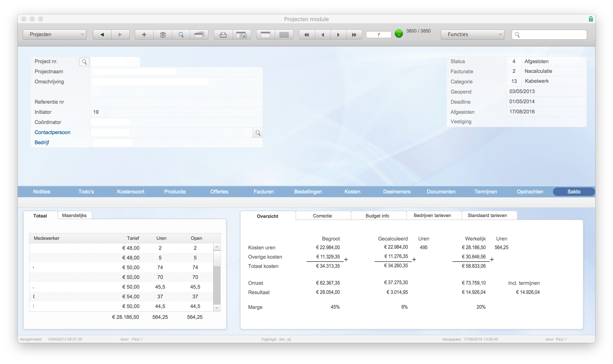
Task: Open the Functies dropdown
Action: [x=472, y=35]
